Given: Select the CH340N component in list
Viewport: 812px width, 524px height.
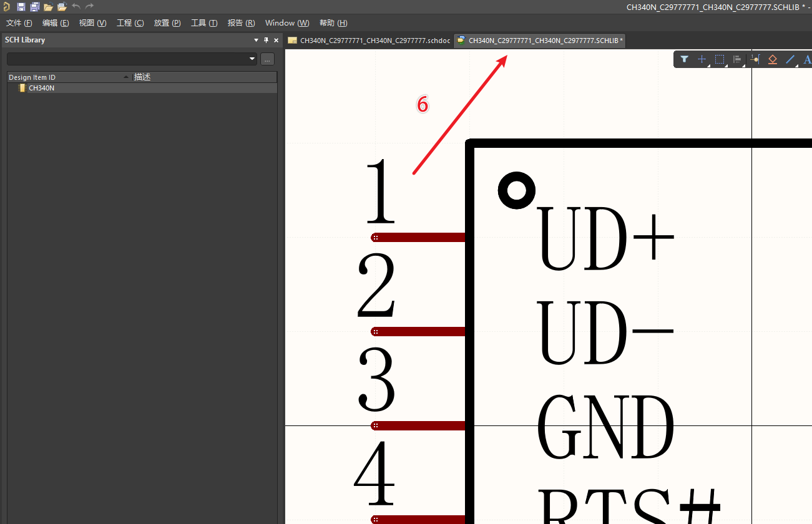Looking at the screenshot, I should (x=41, y=88).
